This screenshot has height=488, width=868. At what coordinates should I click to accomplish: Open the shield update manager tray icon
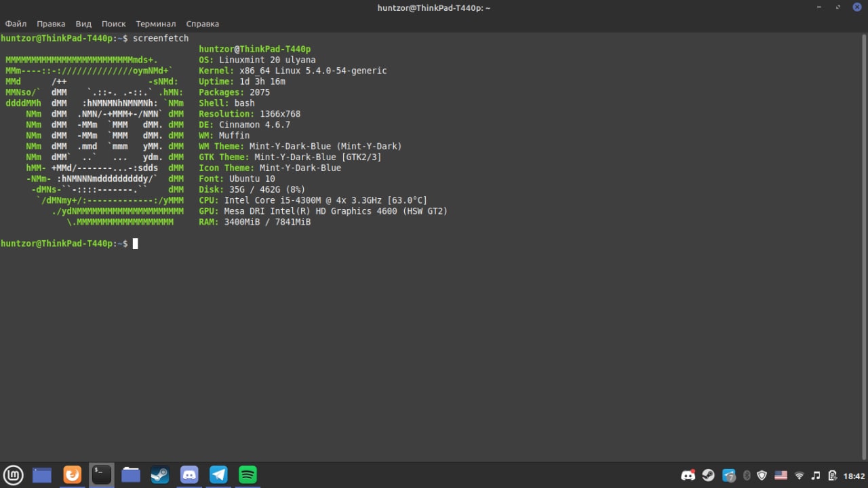point(762,475)
